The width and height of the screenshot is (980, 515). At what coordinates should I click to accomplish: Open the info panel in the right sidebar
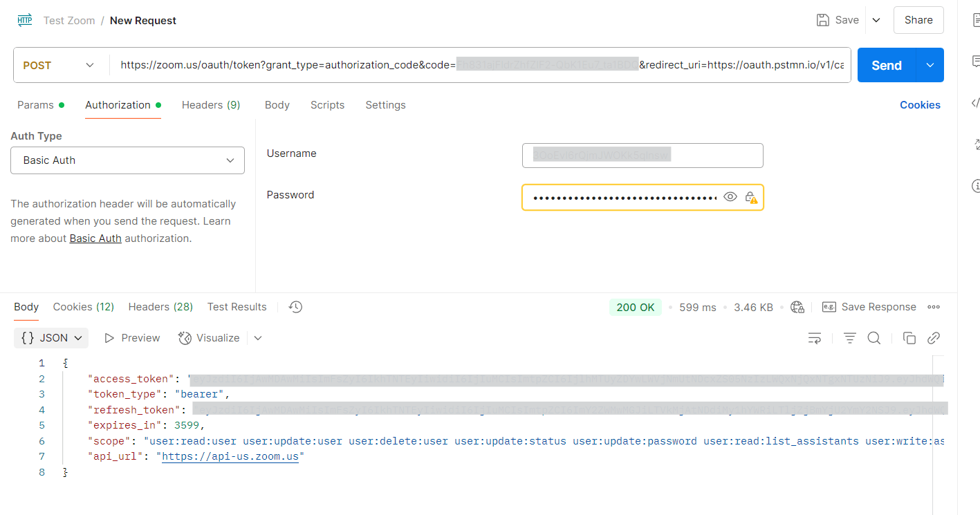(975, 185)
